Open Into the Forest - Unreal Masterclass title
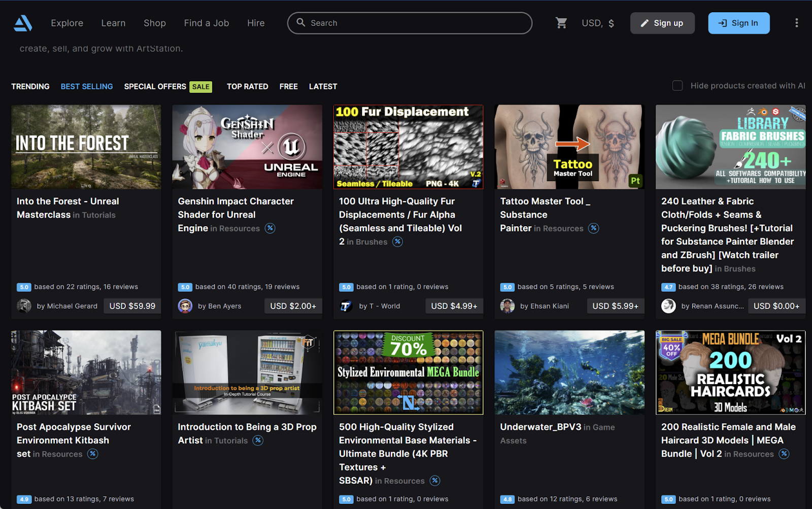The image size is (812, 509). tap(67, 208)
